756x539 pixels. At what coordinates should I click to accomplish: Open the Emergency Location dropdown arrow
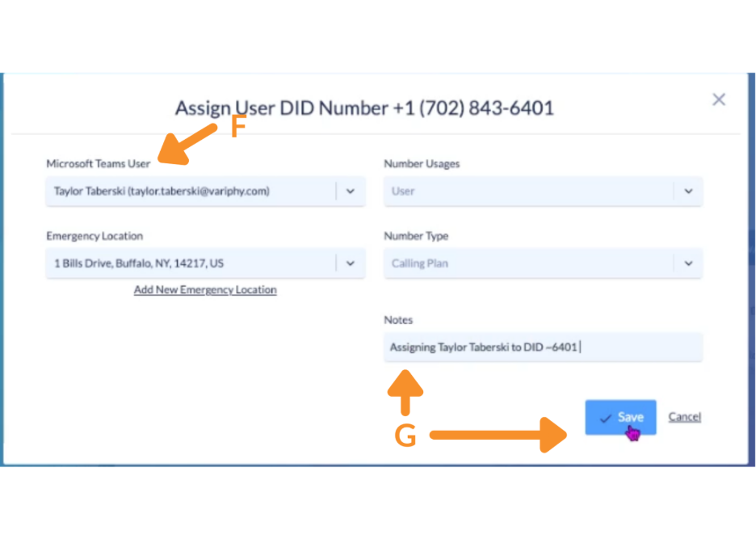click(x=351, y=263)
